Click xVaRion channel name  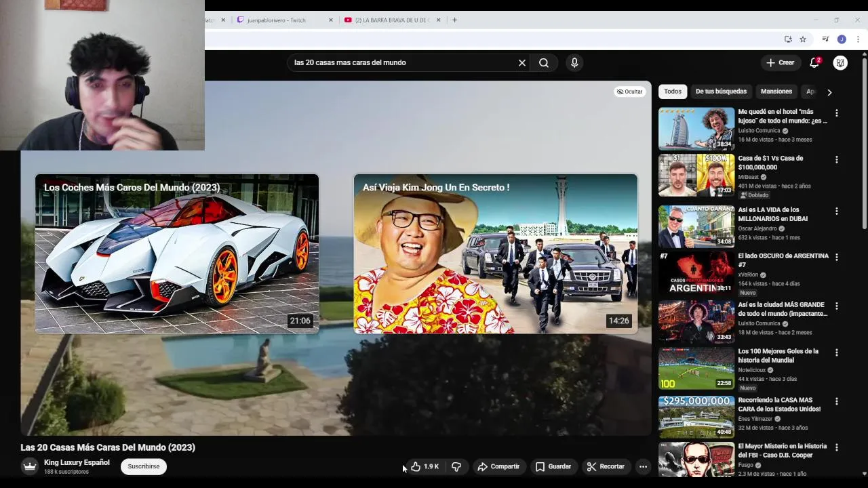[x=749, y=275]
